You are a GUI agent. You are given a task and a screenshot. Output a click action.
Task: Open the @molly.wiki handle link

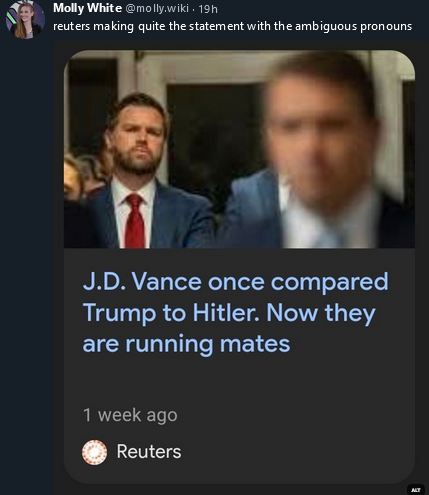coord(157,8)
